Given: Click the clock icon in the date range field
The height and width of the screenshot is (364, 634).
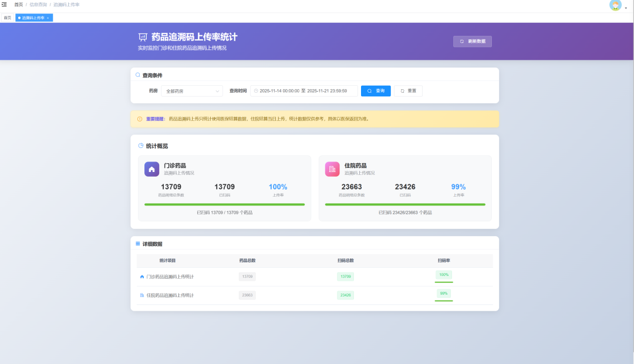Looking at the screenshot, I should point(256,91).
